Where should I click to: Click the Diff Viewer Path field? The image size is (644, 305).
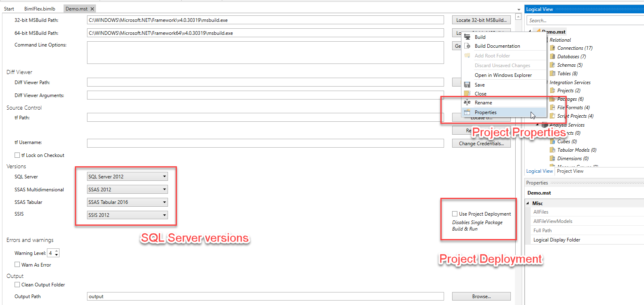coord(265,82)
